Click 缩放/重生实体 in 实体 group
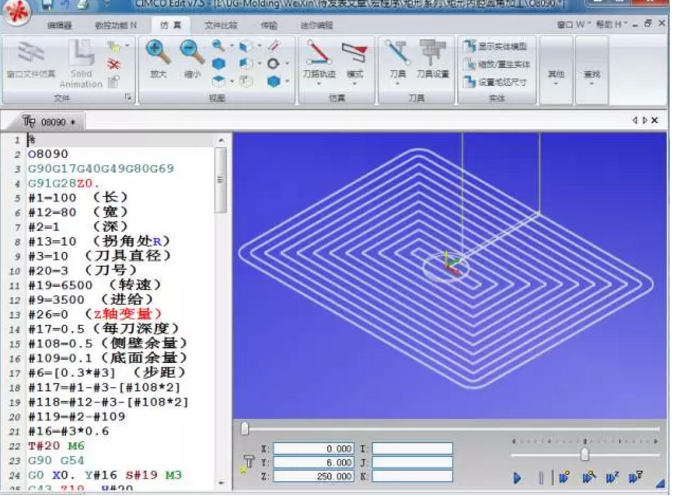 [x=496, y=64]
